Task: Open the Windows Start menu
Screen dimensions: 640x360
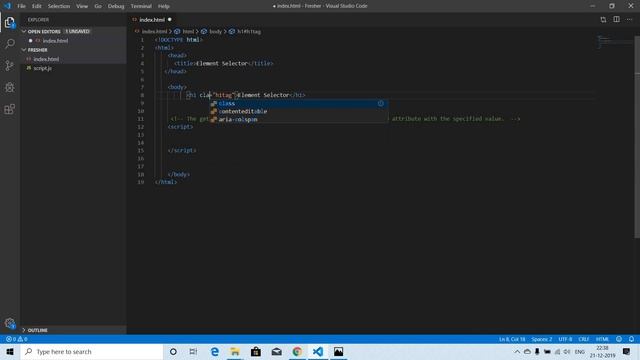Action: click(10, 351)
